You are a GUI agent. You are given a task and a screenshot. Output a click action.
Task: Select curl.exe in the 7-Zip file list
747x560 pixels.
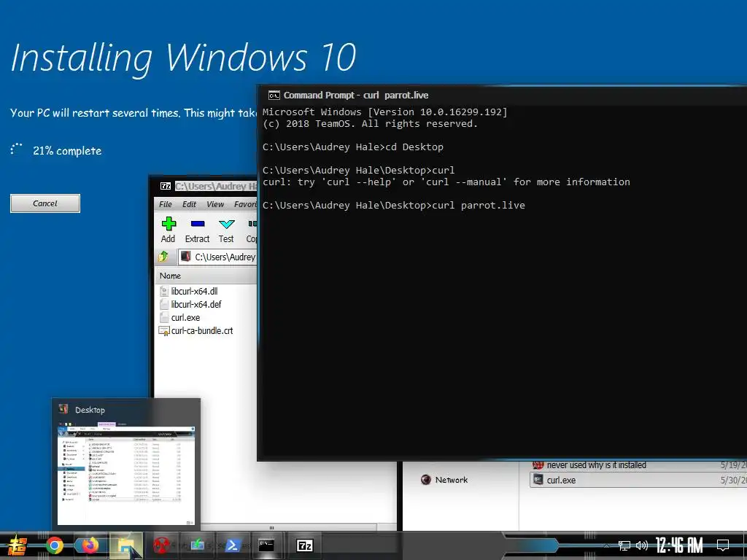[185, 318]
